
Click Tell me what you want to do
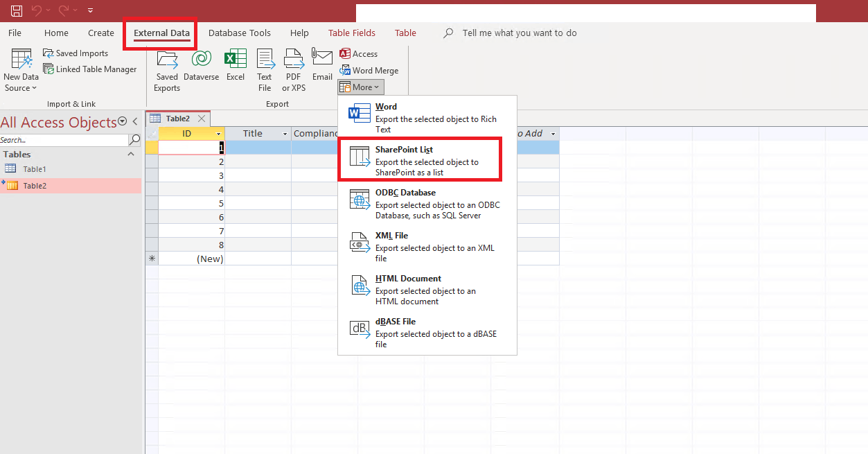(520, 33)
